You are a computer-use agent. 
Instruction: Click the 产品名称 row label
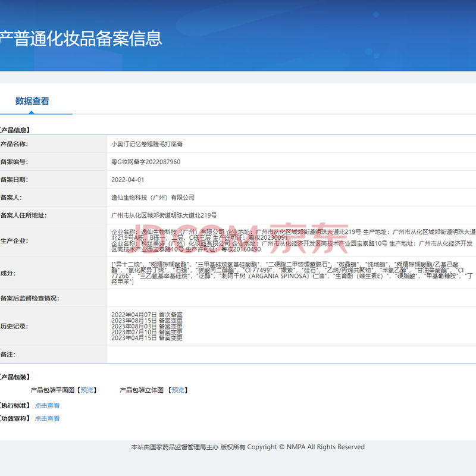[14, 144]
